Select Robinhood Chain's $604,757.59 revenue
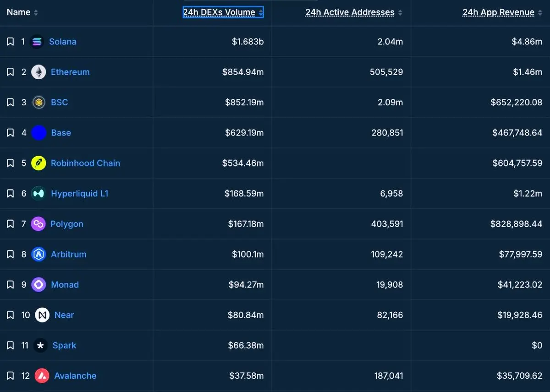The width and height of the screenshot is (550, 392). click(517, 163)
